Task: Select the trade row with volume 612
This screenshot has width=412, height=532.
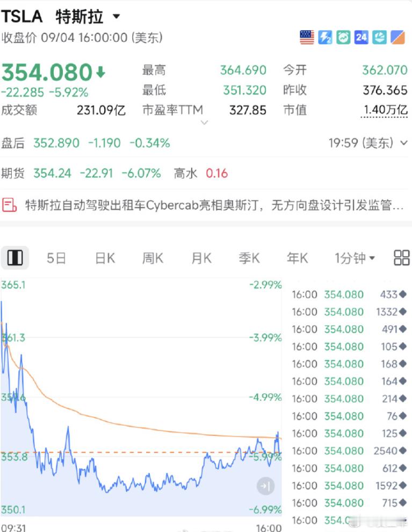Action: pos(349,468)
